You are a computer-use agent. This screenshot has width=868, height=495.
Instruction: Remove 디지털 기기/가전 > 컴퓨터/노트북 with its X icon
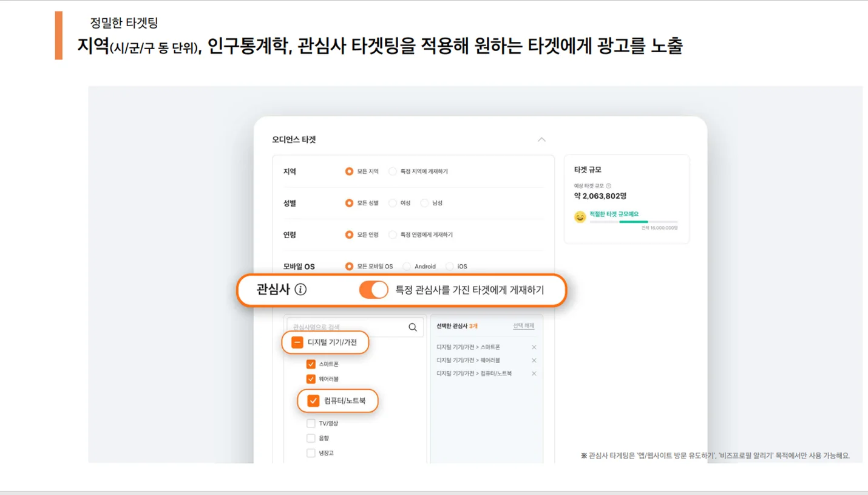point(534,374)
